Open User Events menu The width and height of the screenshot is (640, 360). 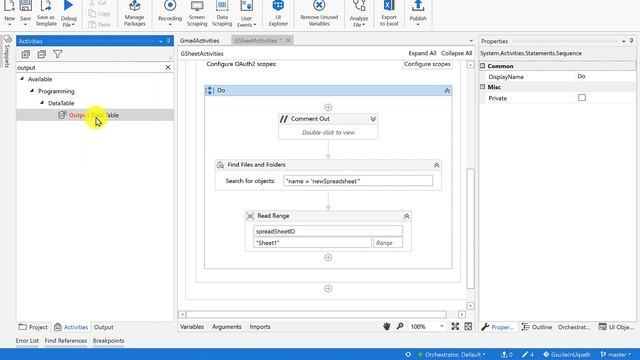coord(247,13)
